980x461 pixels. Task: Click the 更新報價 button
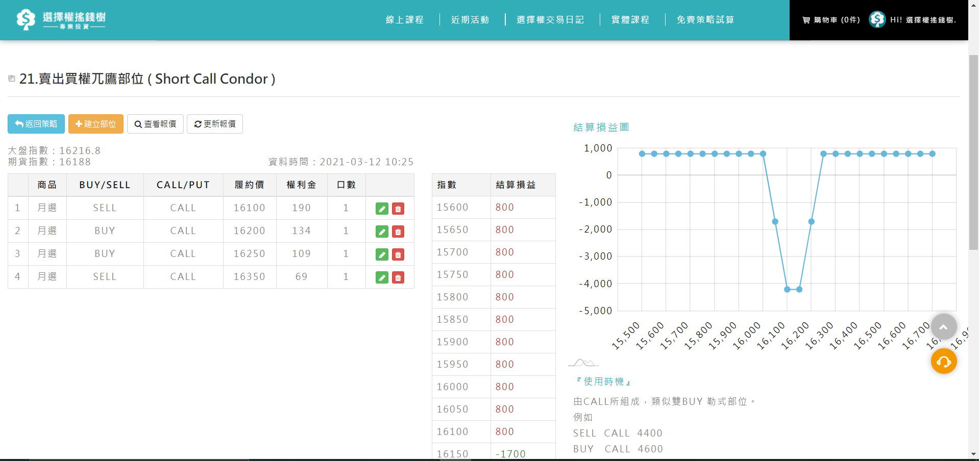tap(215, 124)
